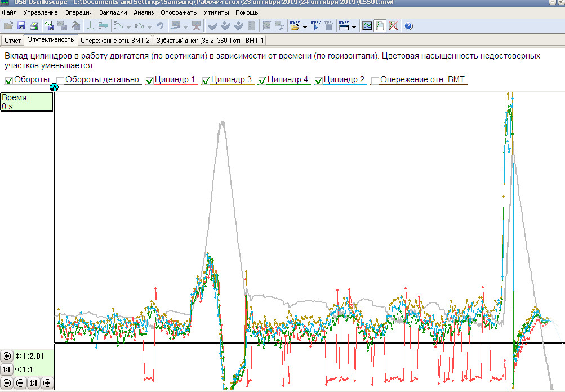Open the Анализ menu
Screen dimensions: 565x392
click(144, 12)
